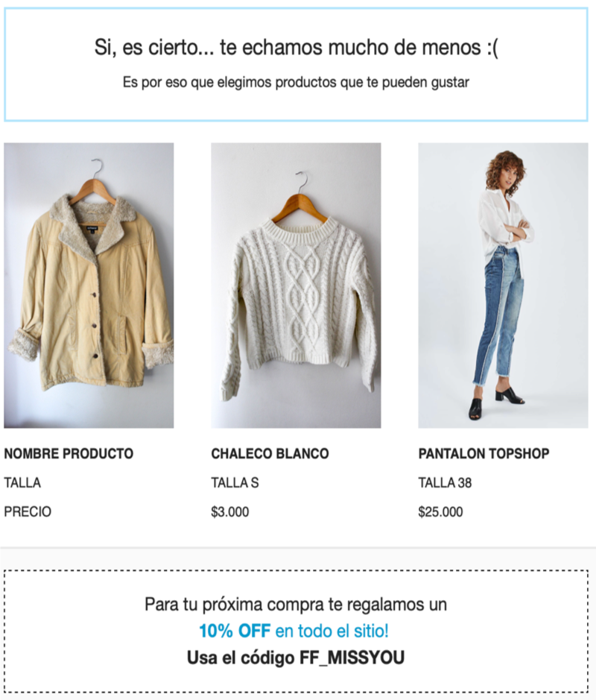This screenshot has width=596, height=700.
Task: Click the 'en todo el sitio!' text
Action: (332, 631)
